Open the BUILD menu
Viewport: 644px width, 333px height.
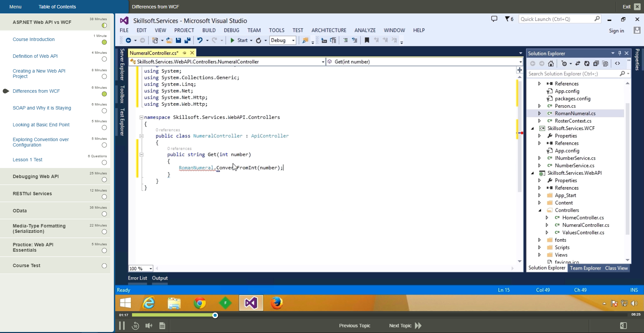(x=209, y=30)
